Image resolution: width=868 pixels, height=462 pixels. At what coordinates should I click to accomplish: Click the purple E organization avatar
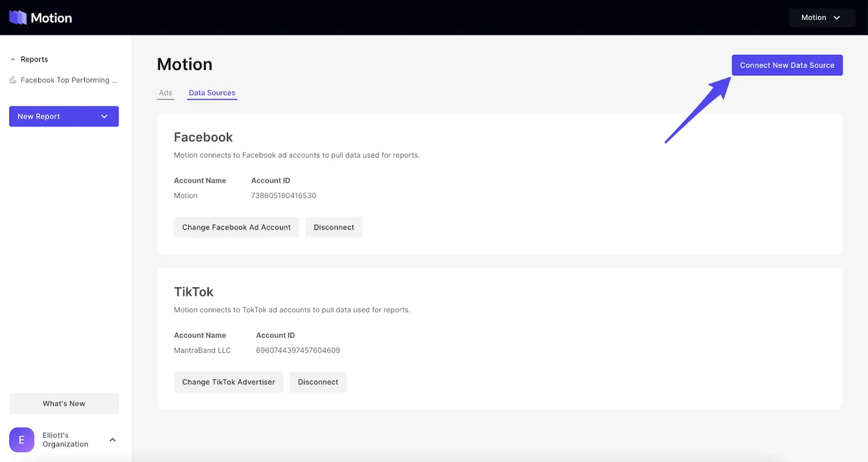click(x=22, y=440)
